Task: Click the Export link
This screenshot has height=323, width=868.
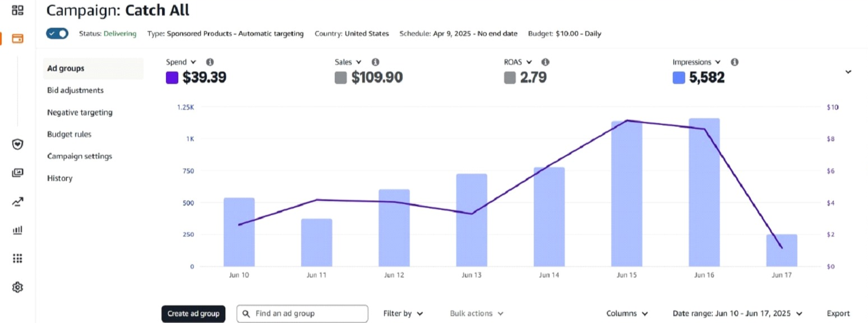Action: tap(838, 313)
